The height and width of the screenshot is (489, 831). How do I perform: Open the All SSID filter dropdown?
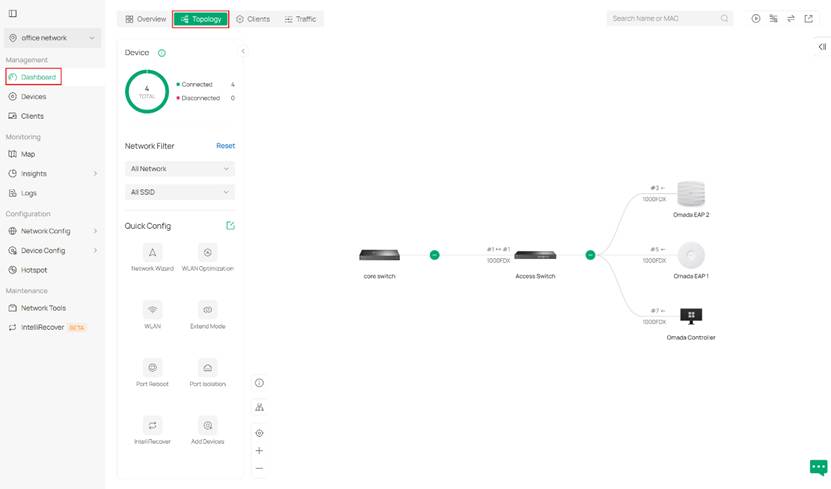(180, 192)
